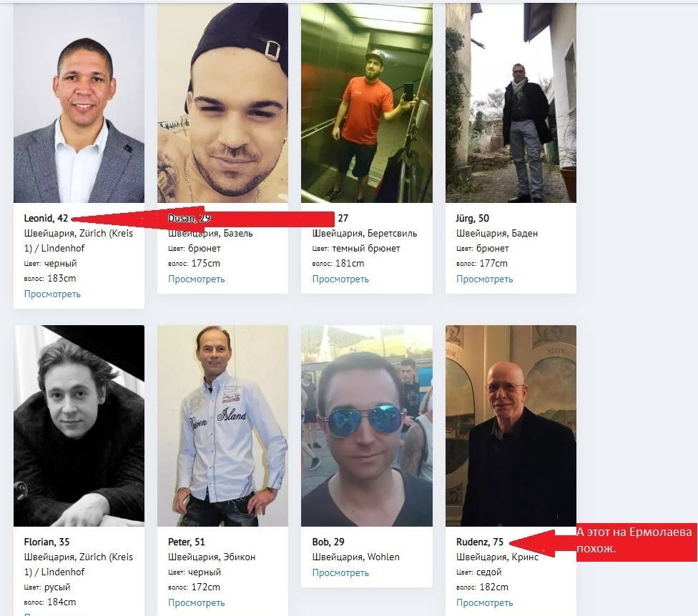
Task: Select the name Peter, 51
Action: (187, 542)
